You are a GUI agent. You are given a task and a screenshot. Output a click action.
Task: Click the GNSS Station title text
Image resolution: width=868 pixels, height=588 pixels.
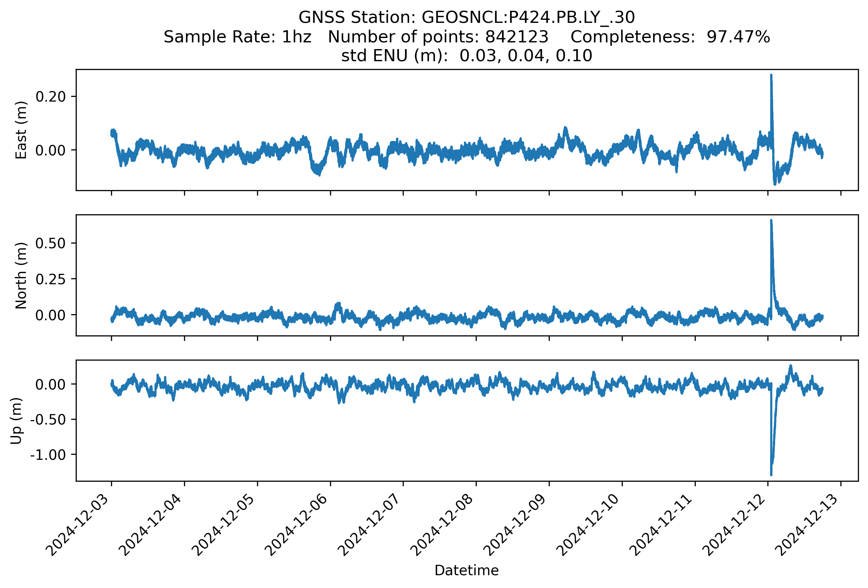tap(467, 17)
